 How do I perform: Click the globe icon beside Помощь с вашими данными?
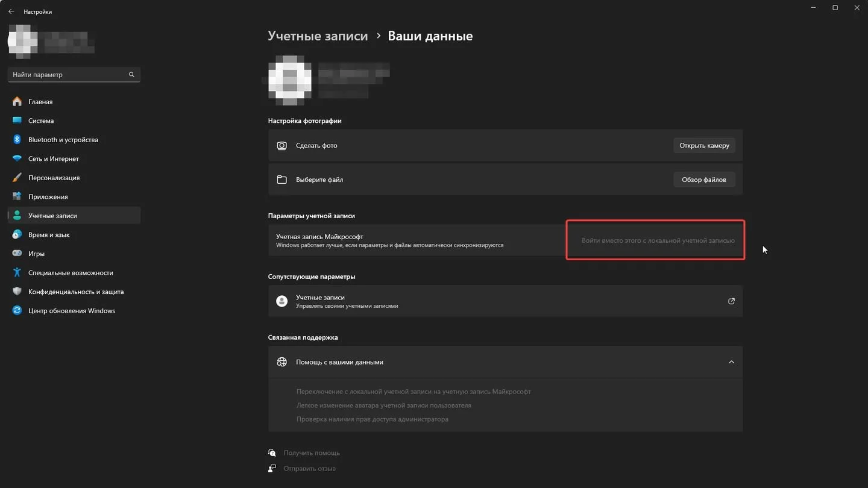pos(281,362)
